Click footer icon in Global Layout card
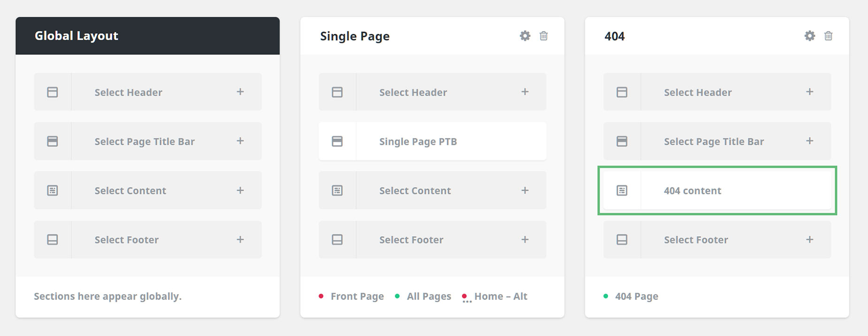The height and width of the screenshot is (336, 868). 53,239
